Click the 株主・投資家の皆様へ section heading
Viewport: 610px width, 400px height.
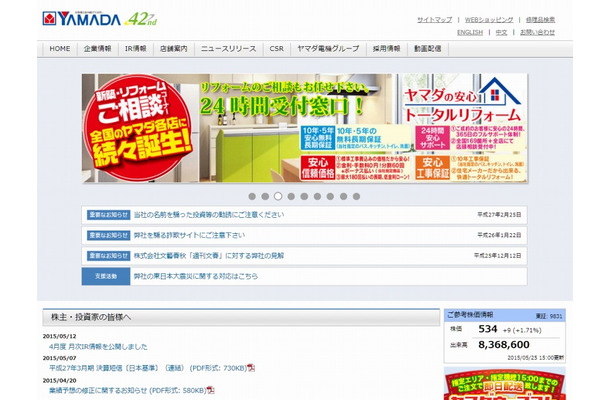point(241,318)
